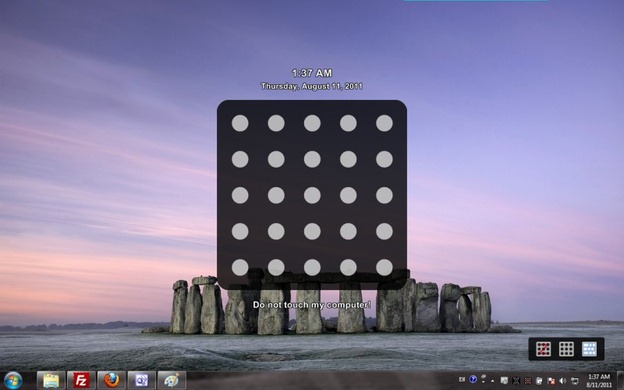The width and height of the screenshot is (624, 390).
Task: Select pattern dot in row 2, column 5
Action: (x=384, y=159)
